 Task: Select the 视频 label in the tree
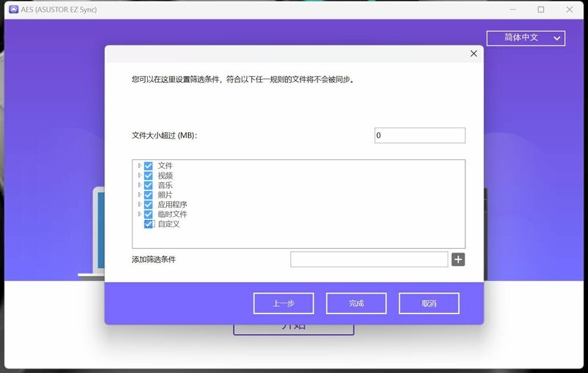(x=165, y=175)
